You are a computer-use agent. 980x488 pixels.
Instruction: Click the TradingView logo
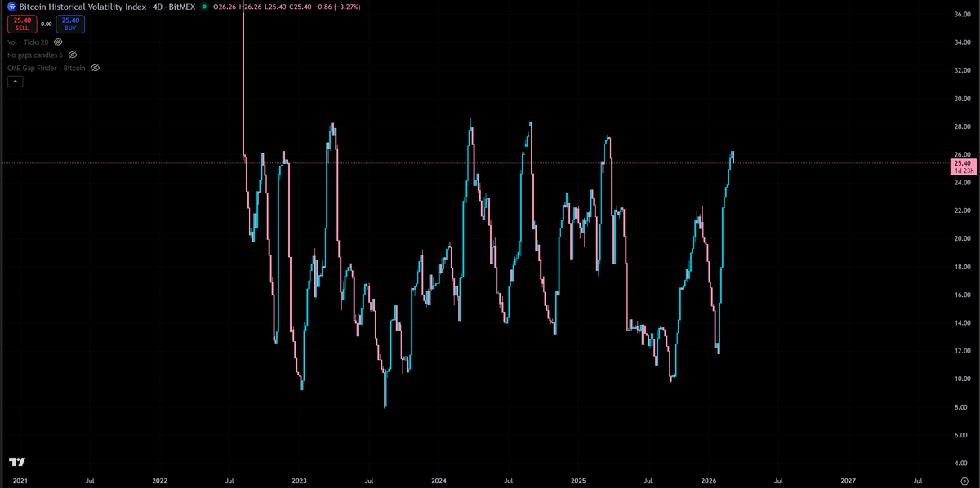click(x=18, y=461)
